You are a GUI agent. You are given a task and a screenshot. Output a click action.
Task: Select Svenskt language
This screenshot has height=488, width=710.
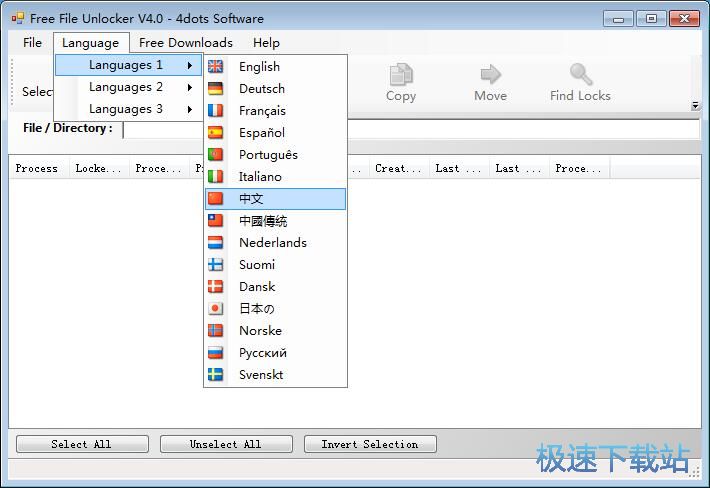275,375
